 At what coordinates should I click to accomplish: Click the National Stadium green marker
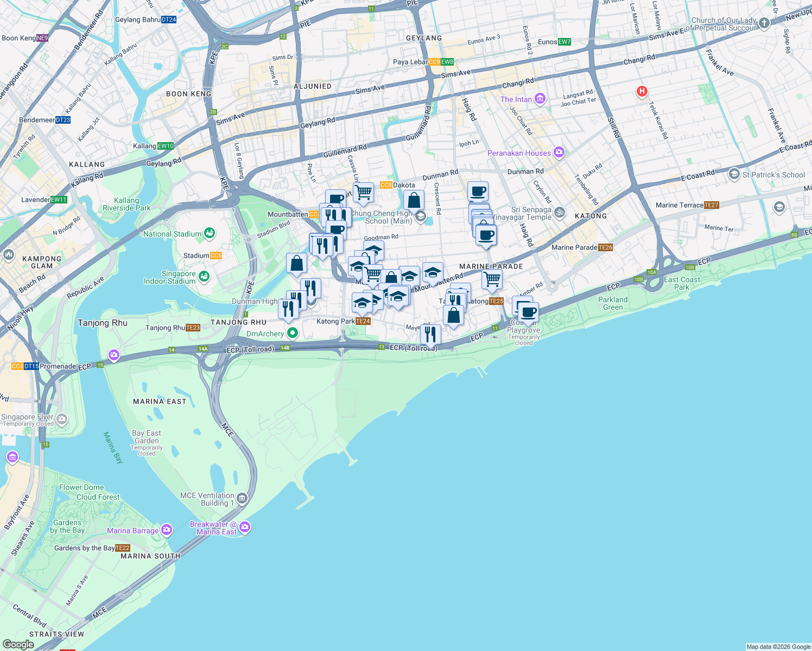[208, 233]
